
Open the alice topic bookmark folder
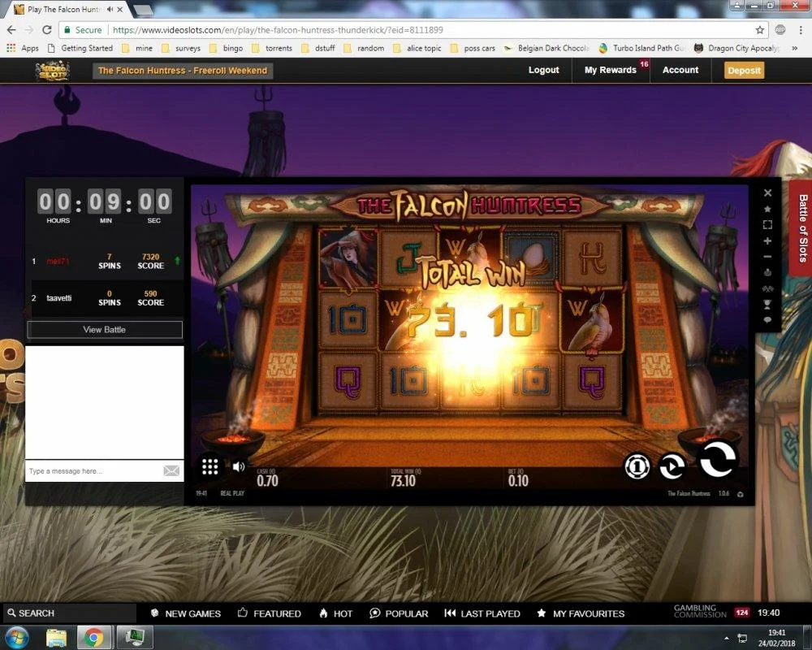coord(417,48)
